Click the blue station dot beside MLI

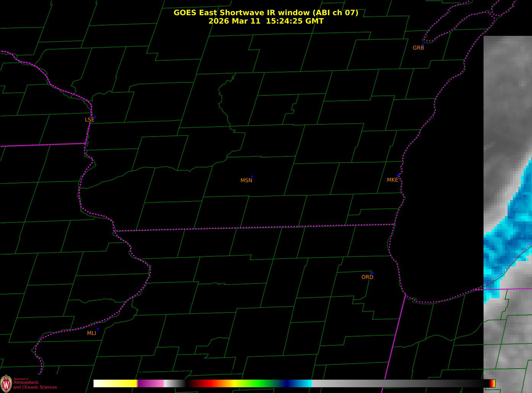click(98, 329)
